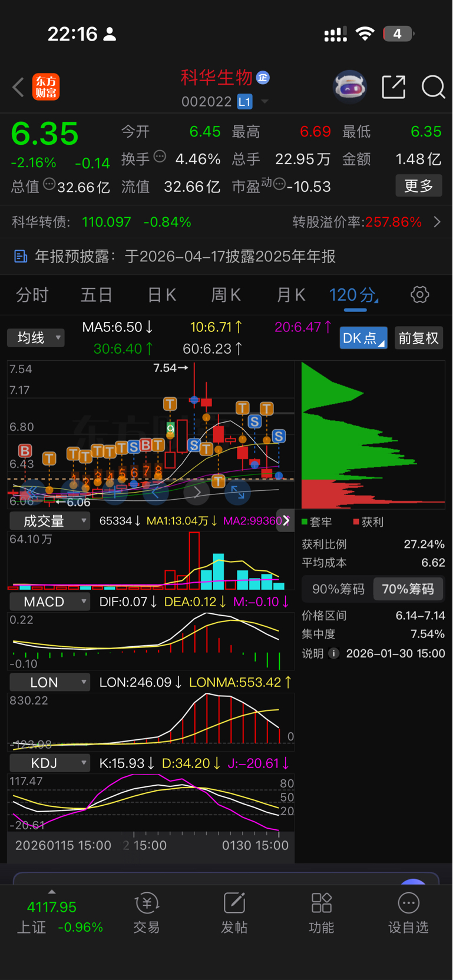Tap the 获利 red legend swatch
This screenshot has width=453, height=980.
356,521
